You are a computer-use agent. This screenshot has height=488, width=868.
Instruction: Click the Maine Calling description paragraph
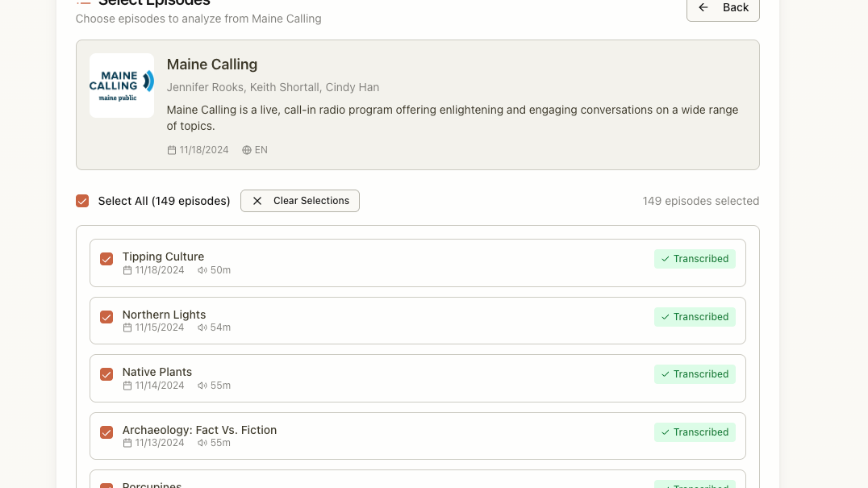coord(453,118)
